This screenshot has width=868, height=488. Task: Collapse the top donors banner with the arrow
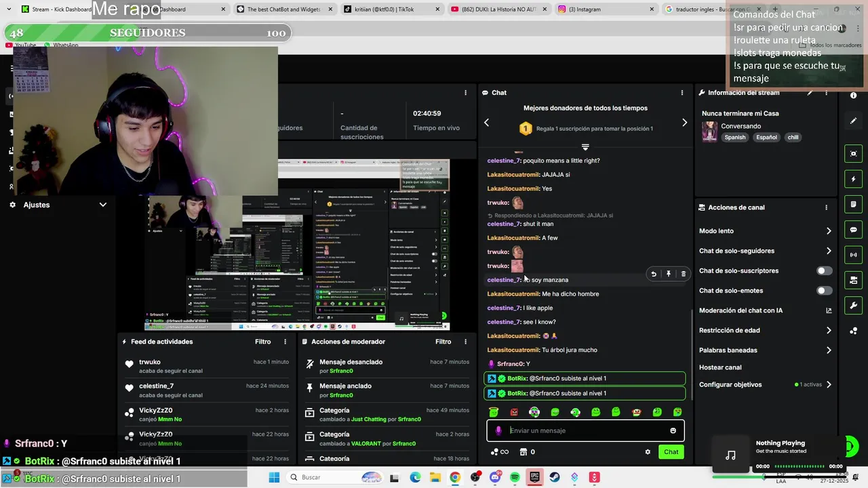[585, 147]
